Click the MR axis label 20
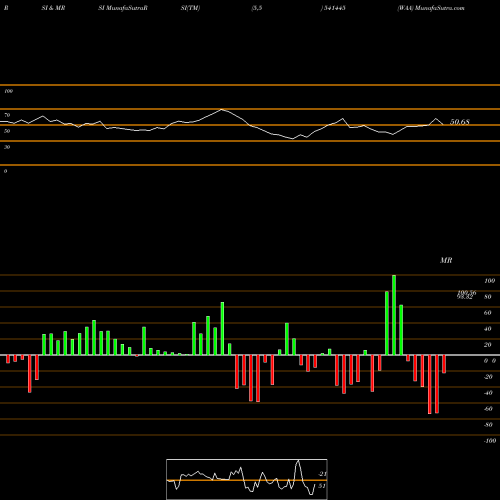Image resolution: width=500 pixels, height=500 pixels. coord(487,345)
